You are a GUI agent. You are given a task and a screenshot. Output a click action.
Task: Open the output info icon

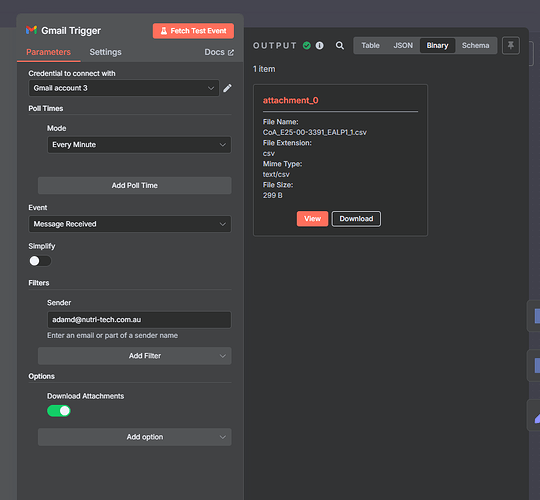click(x=320, y=45)
